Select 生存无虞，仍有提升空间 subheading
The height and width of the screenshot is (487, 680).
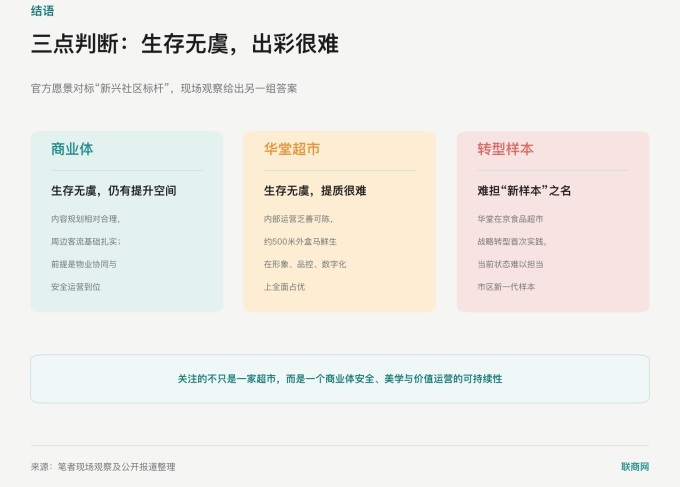[114, 190]
